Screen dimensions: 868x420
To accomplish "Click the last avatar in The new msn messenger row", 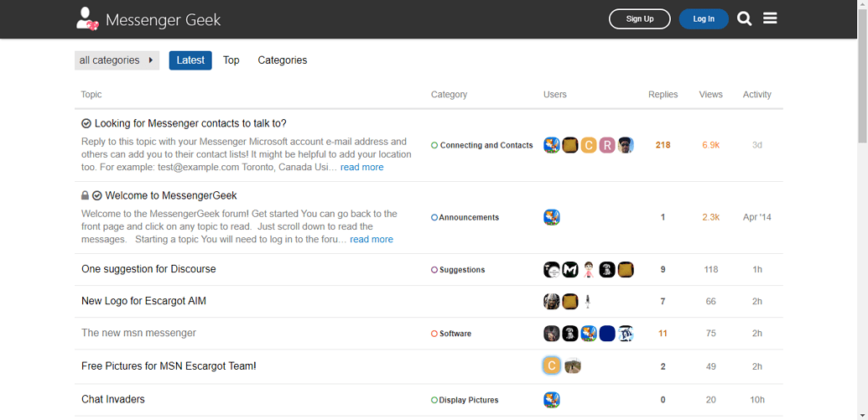I will 626,334.
